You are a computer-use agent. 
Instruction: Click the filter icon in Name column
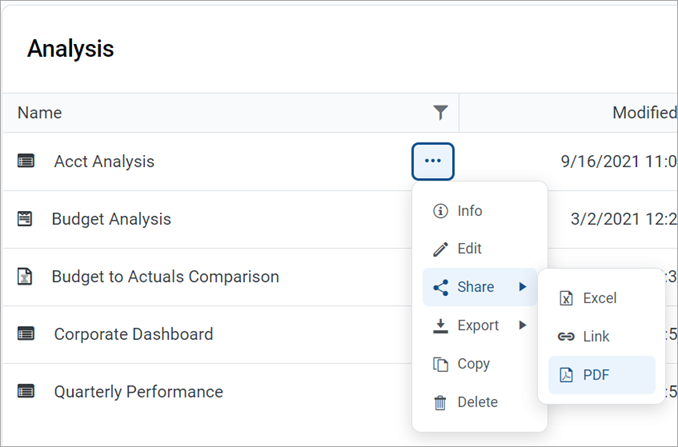[440, 112]
